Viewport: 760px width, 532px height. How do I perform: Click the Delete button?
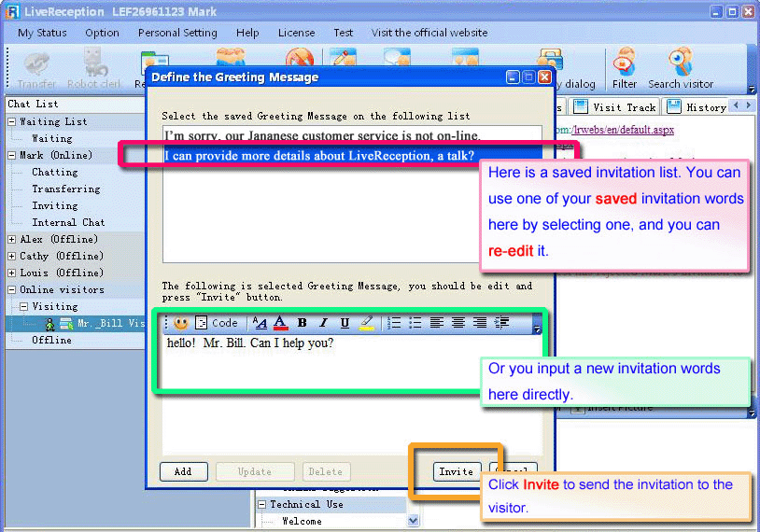pyautogui.click(x=325, y=472)
